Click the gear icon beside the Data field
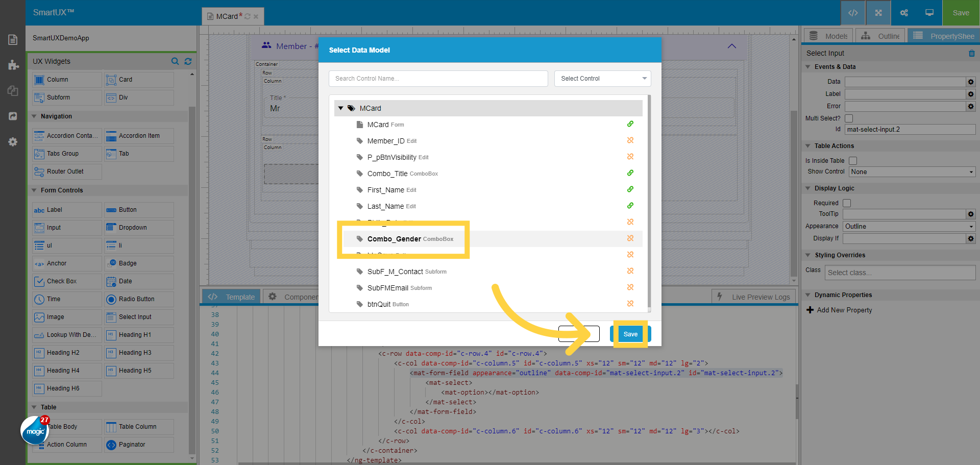 [971, 82]
